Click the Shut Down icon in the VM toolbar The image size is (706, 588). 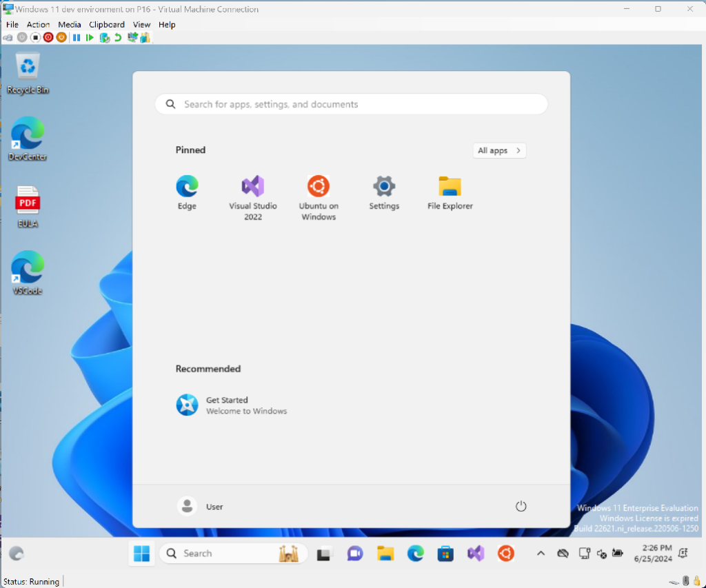pos(48,37)
